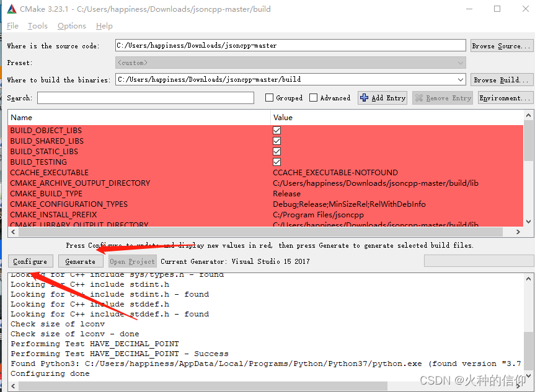
Task: Open the Environment button
Action: pyautogui.click(x=505, y=98)
